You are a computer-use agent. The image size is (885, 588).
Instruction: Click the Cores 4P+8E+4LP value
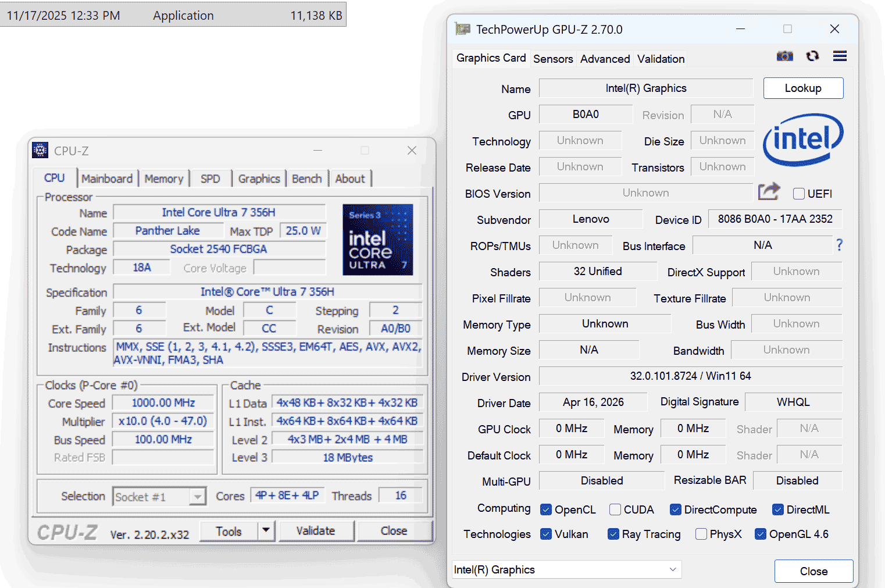(287, 496)
